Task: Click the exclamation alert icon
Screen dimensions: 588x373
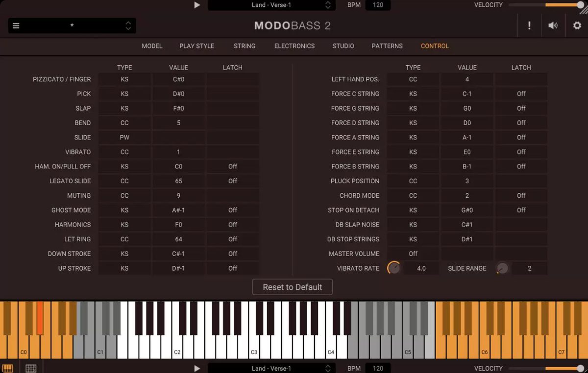Action: click(x=529, y=25)
